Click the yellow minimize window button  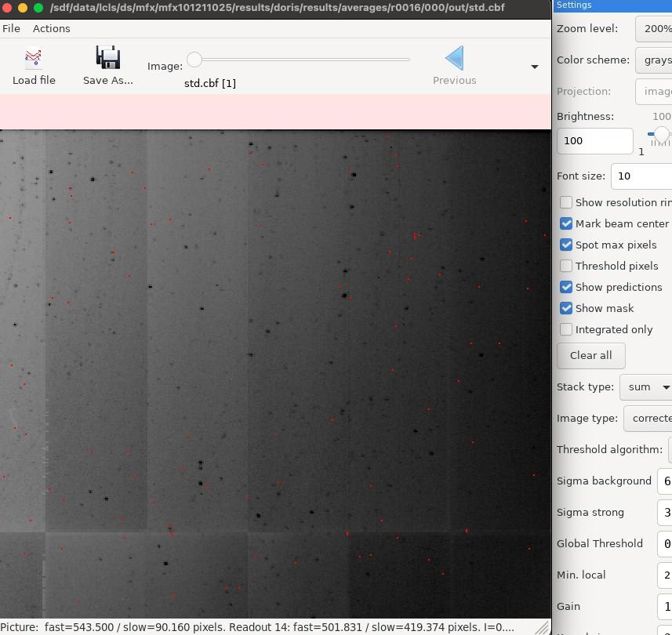pyautogui.click(x=23, y=7)
